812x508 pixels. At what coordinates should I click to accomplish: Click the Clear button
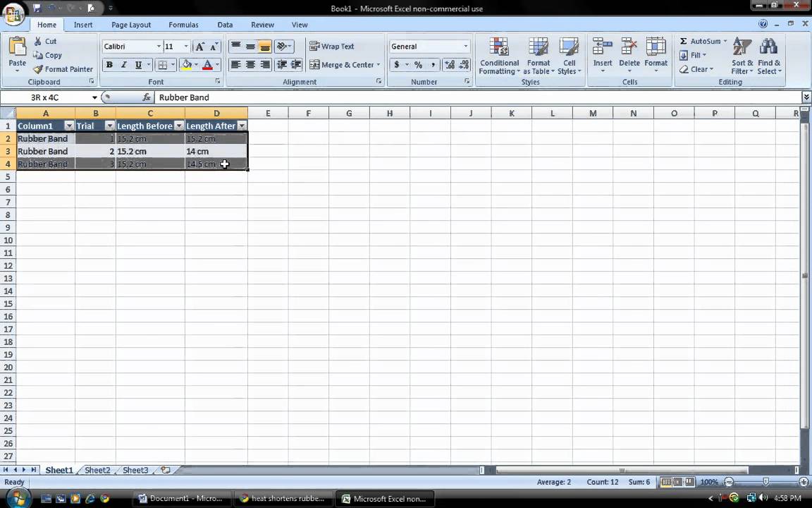(x=696, y=69)
